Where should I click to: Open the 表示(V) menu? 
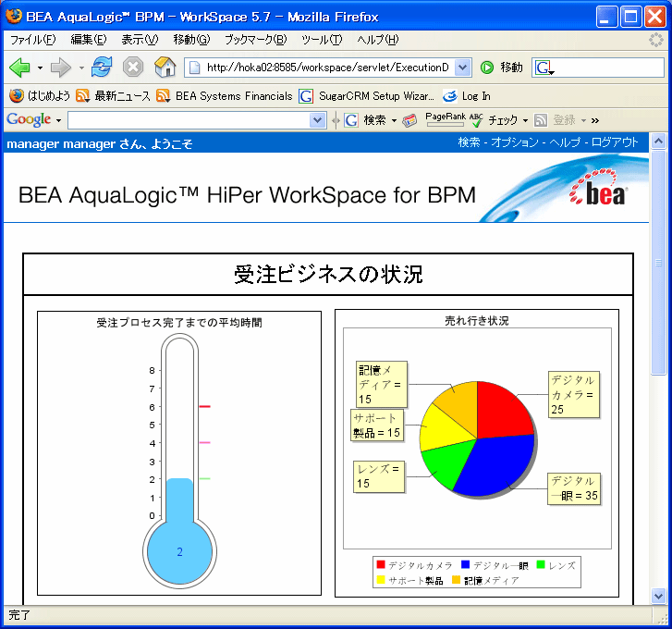pos(140,40)
